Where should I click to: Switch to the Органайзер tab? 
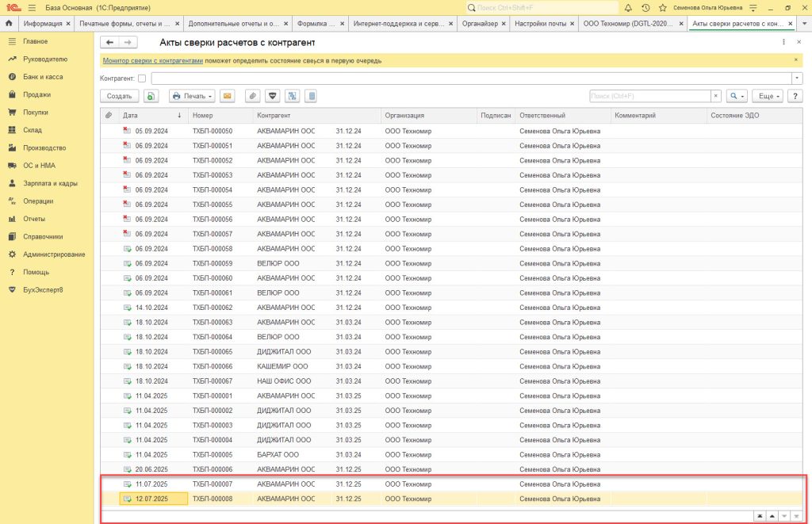[480, 24]
